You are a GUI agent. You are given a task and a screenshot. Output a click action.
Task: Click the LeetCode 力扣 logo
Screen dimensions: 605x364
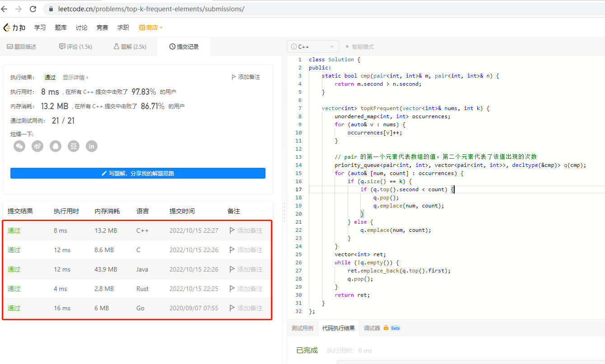[x=14, y=28]
